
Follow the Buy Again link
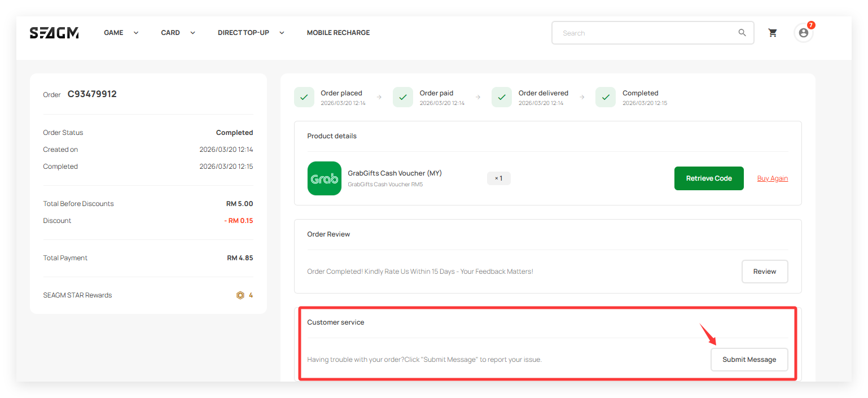click(x=772, y=178)
